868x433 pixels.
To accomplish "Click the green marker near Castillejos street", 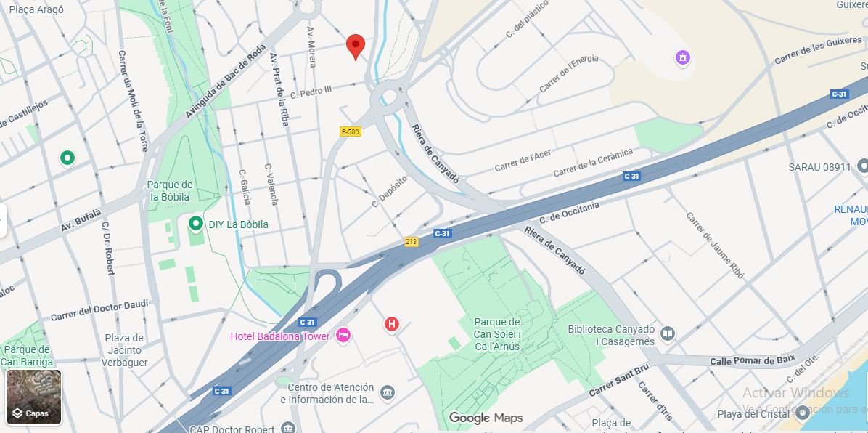I will click(x=67, y=158).
